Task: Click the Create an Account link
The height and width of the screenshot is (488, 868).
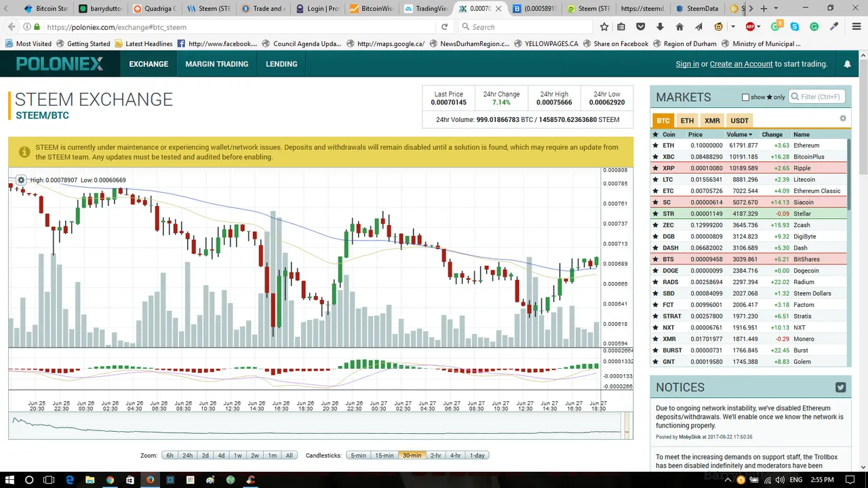Action: tap(741, 64)
